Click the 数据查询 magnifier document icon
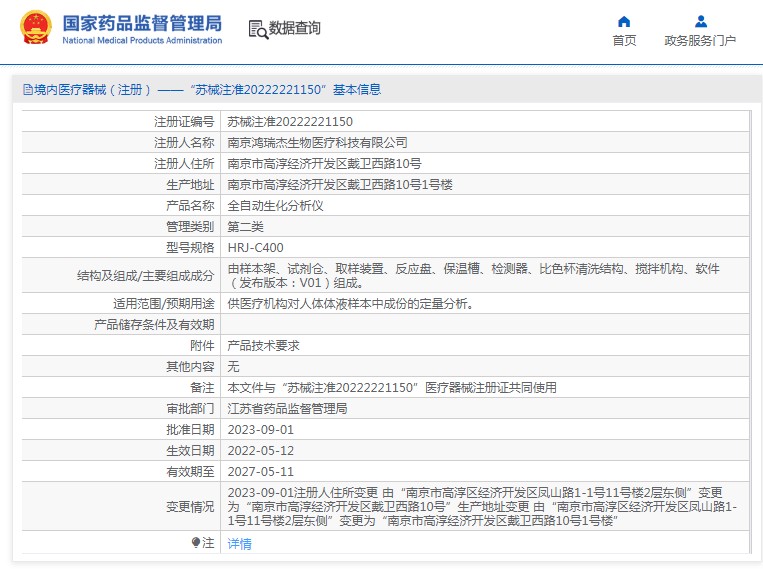The height and width of the screenshot is (569, 763). 257,29
